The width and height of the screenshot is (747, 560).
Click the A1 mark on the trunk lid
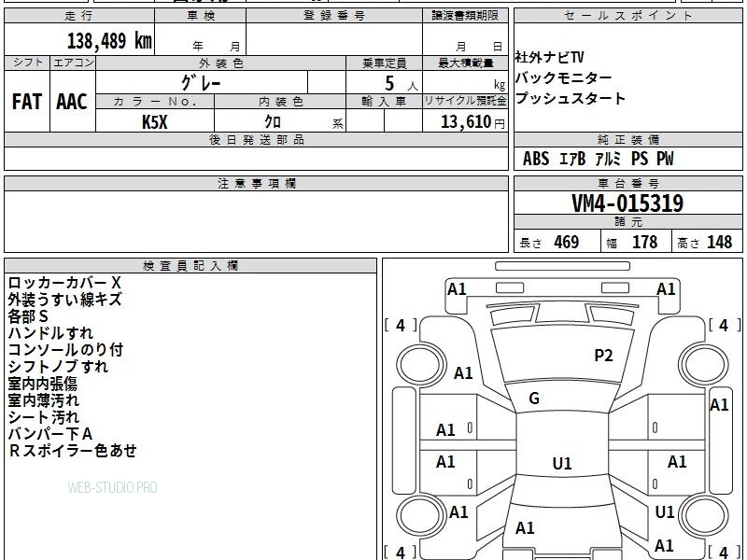[x=525, y=528]
